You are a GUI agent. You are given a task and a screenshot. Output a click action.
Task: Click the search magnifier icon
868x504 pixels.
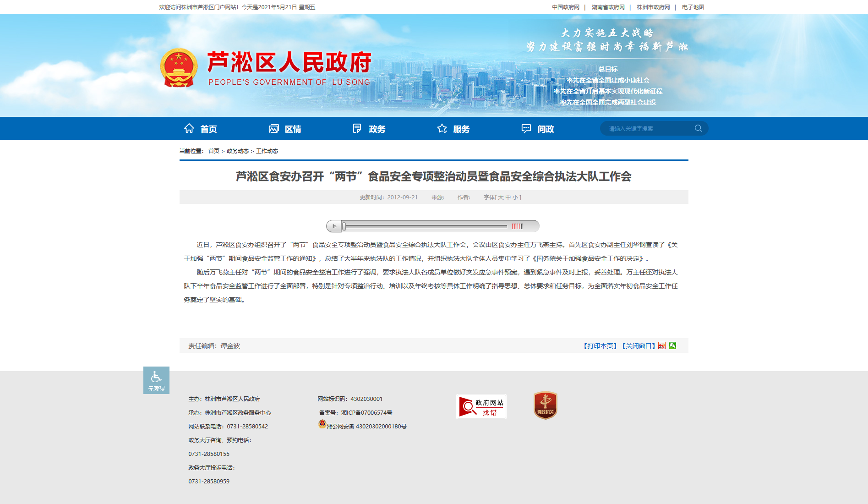(699, 128)
